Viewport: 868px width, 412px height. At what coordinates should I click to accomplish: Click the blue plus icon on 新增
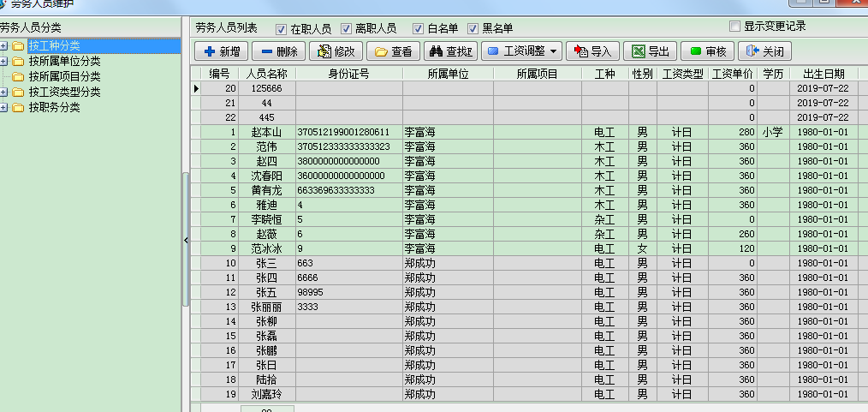coord(209,51)
